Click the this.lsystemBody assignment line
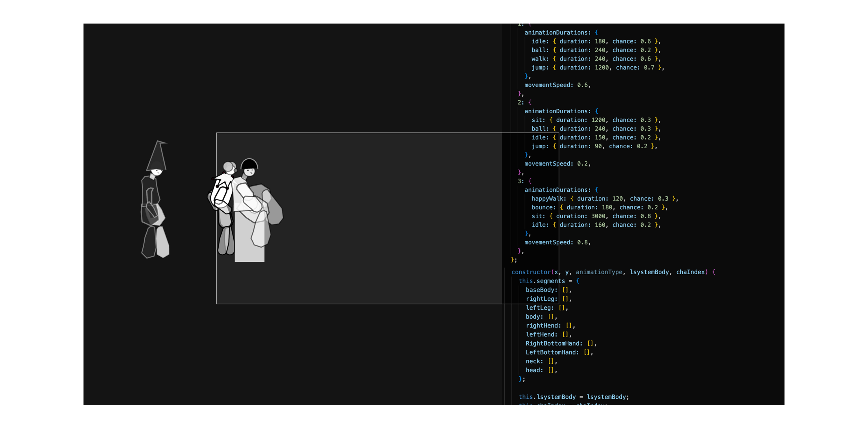Image resolution: width=868 pixels, height=445 pixels. (x=574, y=397)
